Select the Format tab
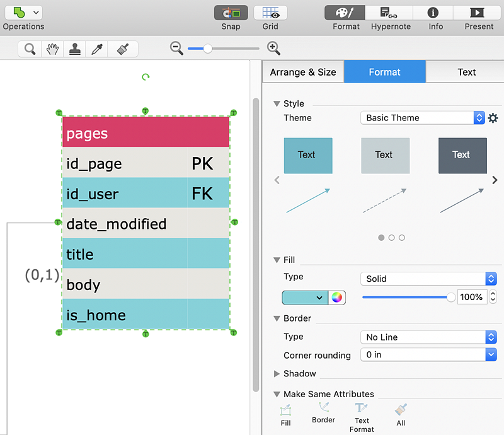The image size is (504, 435). point(385,72)
